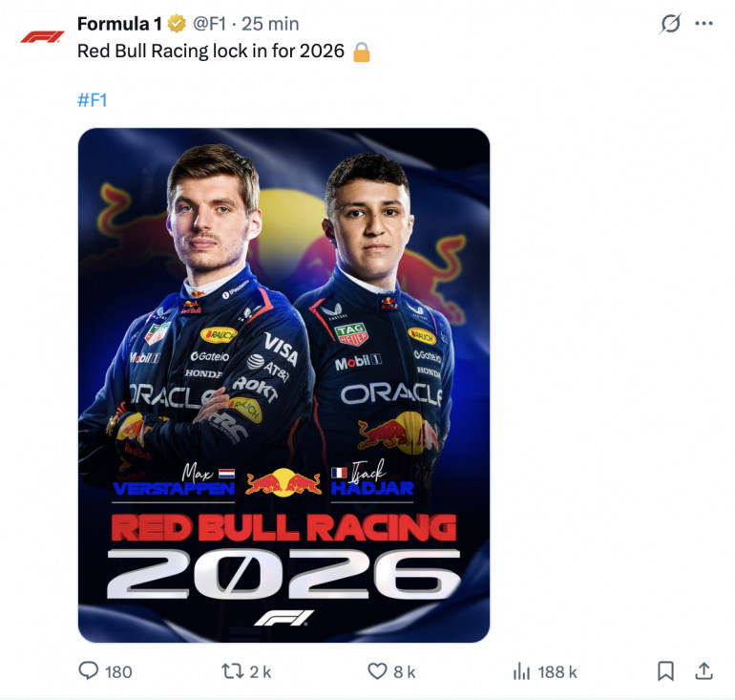Open the @F1 handle link

coord(210,24)
